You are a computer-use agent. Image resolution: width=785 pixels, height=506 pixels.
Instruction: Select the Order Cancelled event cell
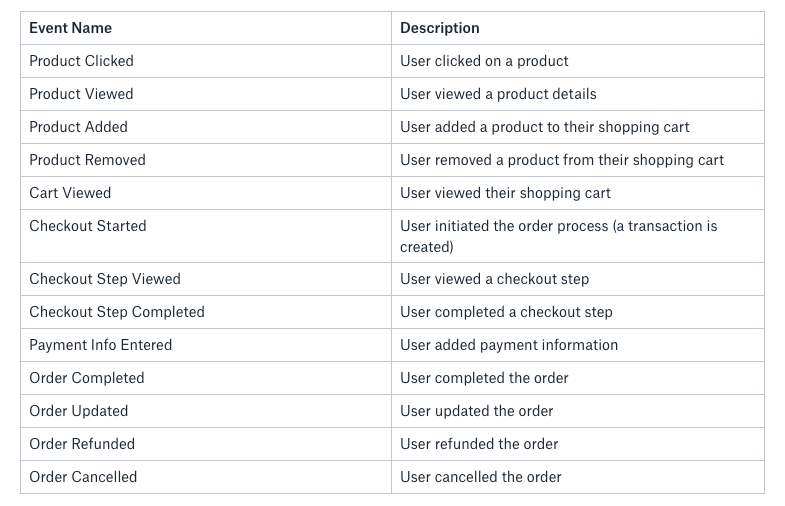83,477
